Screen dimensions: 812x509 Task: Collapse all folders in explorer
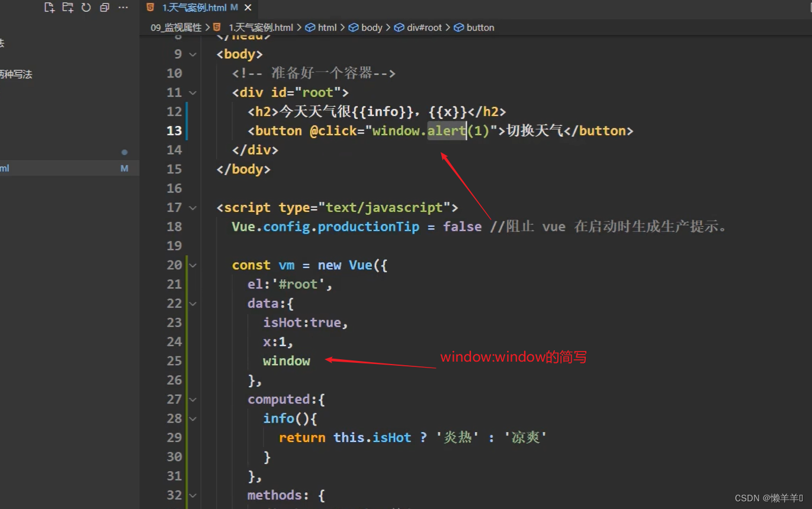[x=105, y=8]
